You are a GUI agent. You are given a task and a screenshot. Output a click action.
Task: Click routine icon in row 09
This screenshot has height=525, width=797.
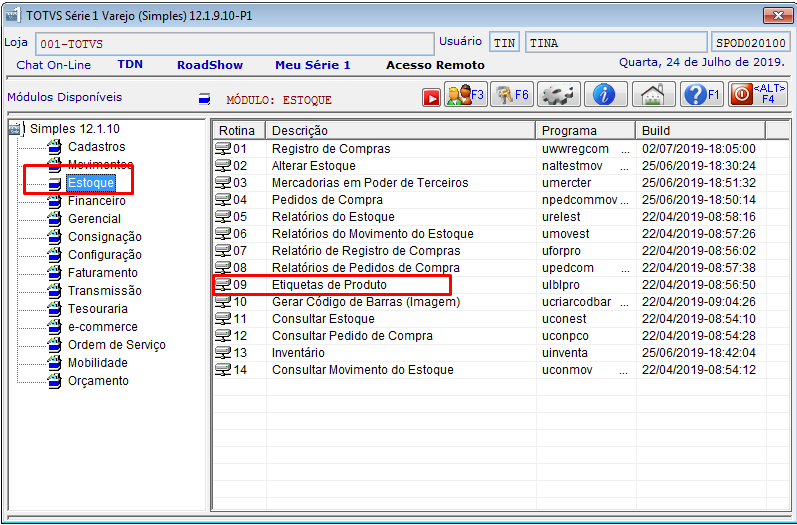(223, 285)
